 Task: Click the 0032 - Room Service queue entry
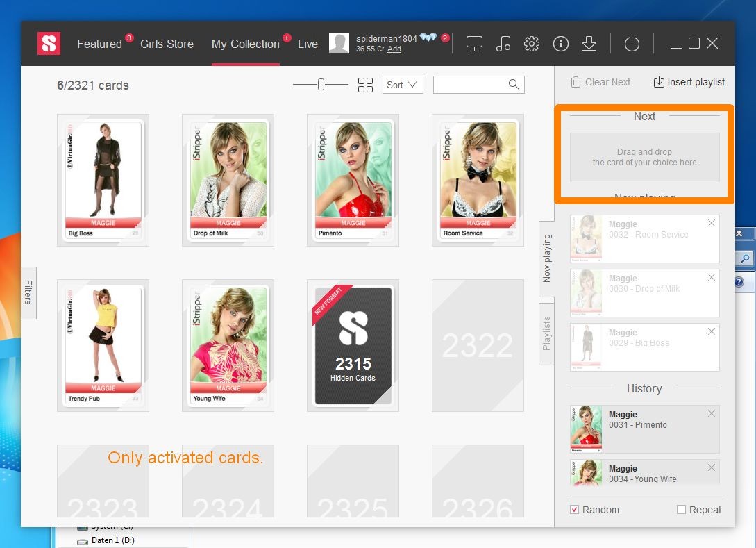coord(645,239)
